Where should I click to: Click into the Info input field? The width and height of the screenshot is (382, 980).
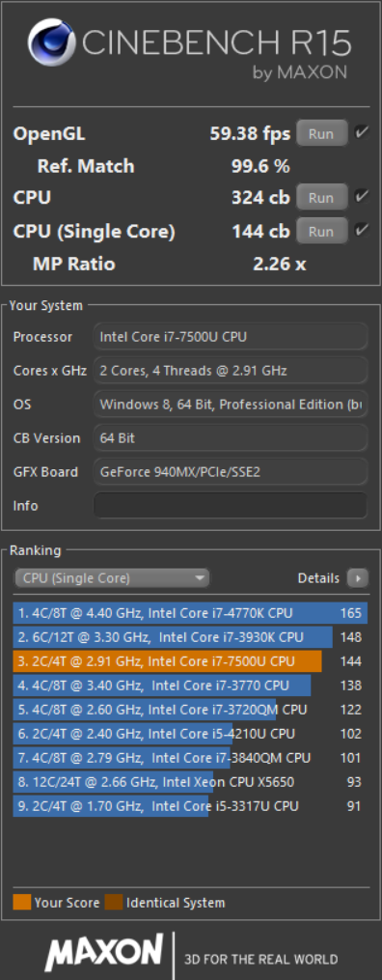(231, 505)
